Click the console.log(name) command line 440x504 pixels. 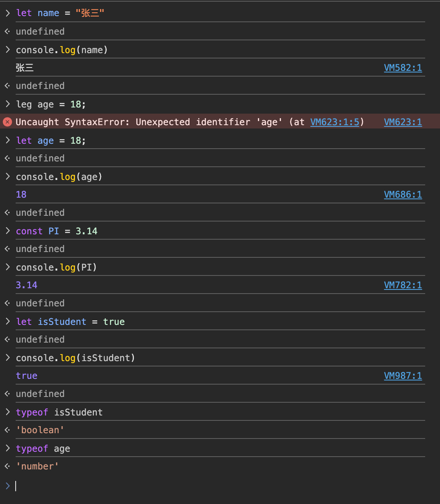pos(62,50)
